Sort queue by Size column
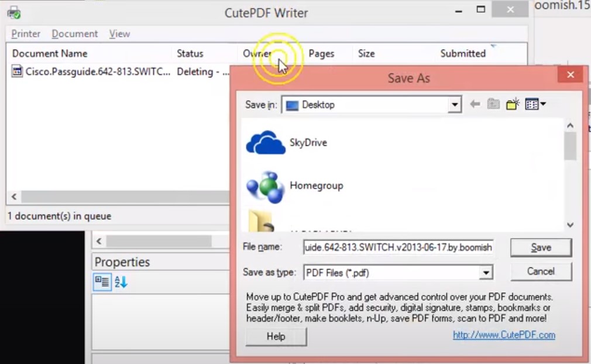 (x=366, y=53)
